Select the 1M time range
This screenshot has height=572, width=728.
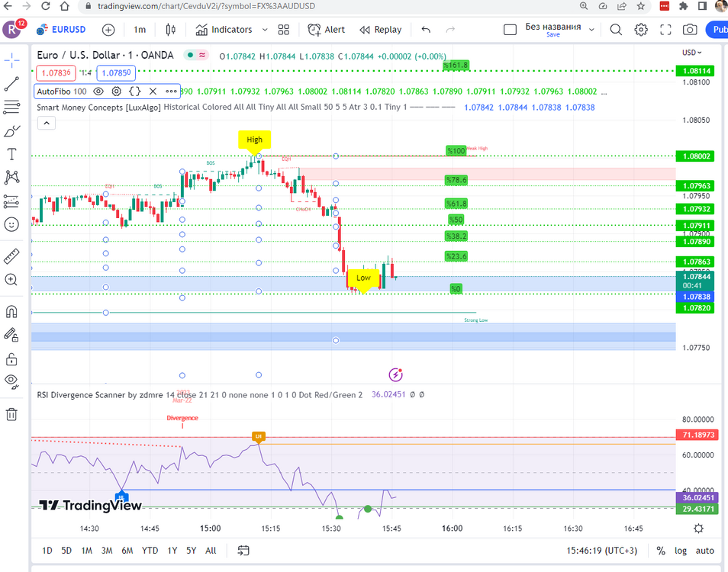[x=87, y=551]
